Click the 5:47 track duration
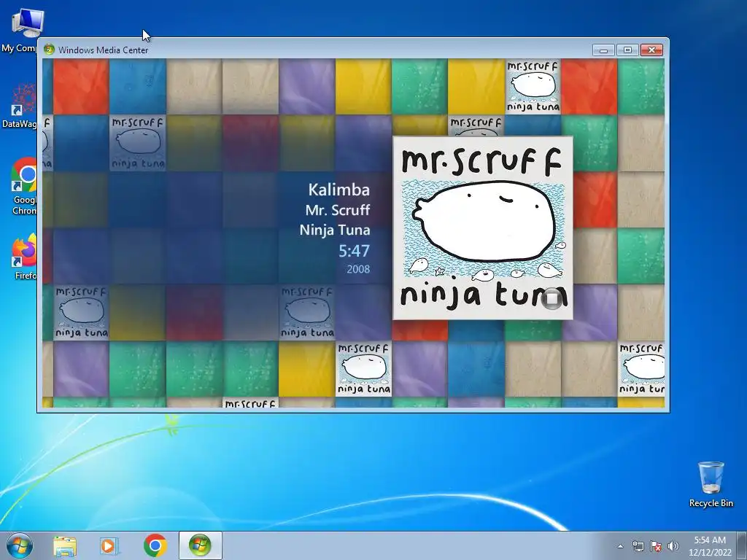This screenshot has width=747, height=560. (x=354, y=251)
